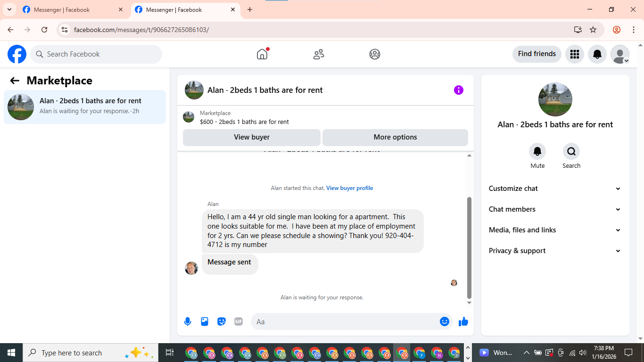Click the install app icon in address bar
The image size is (644, 362).
click(578, 30)
